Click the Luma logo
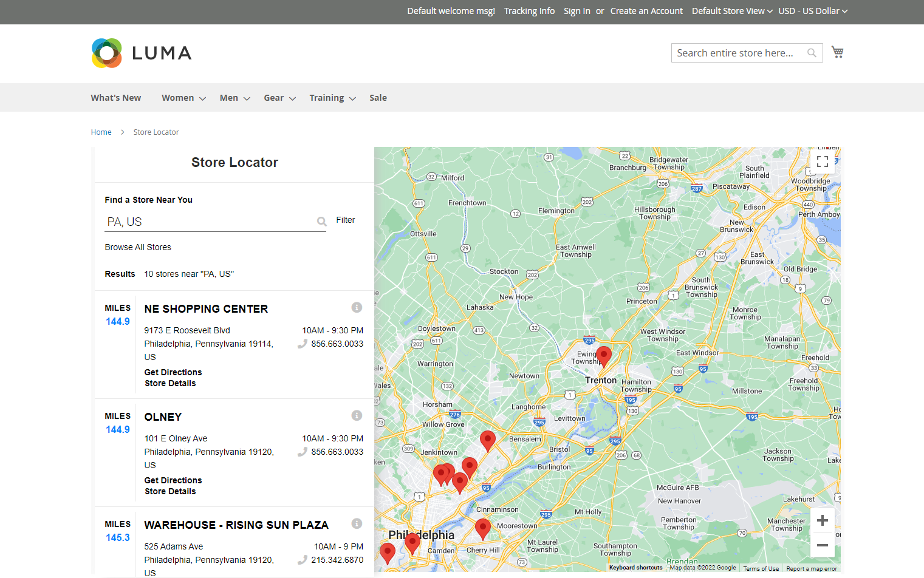Screen dimensions: 924x578 (142, 53)
